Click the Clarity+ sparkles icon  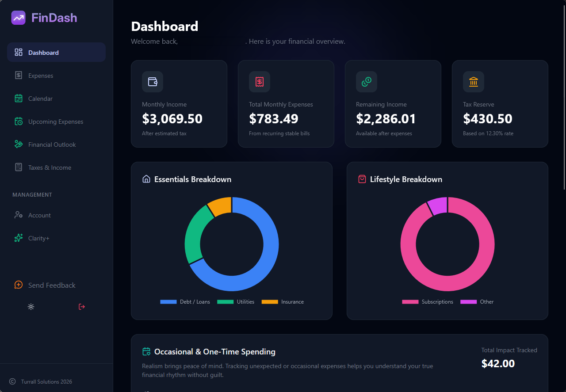pos(19,238)
